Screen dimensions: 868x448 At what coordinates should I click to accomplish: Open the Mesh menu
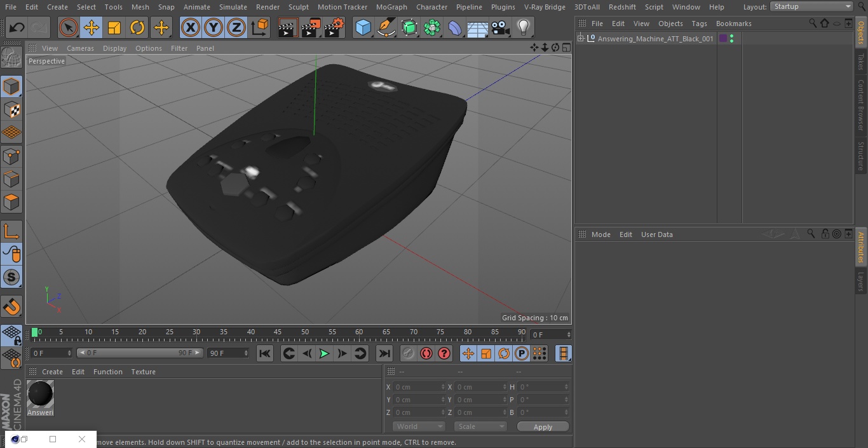(140, 7)
